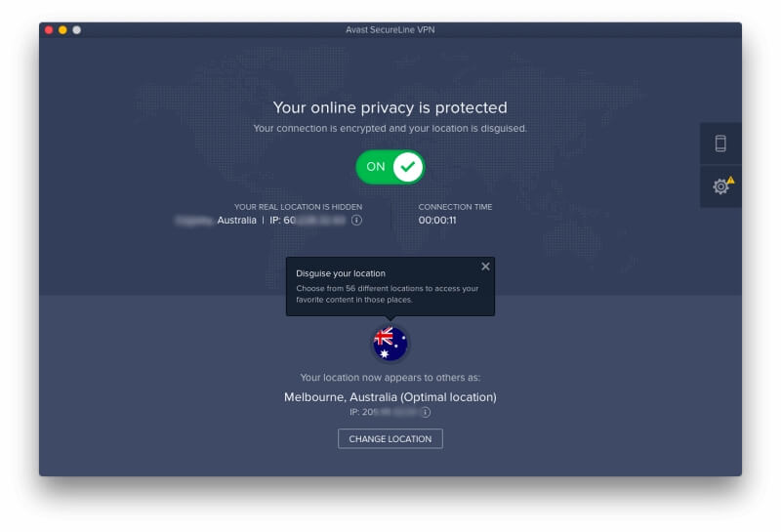Screen dimensions: 781x532
Task: Click info icon beside the VPN IP
Action: point(426,413)
